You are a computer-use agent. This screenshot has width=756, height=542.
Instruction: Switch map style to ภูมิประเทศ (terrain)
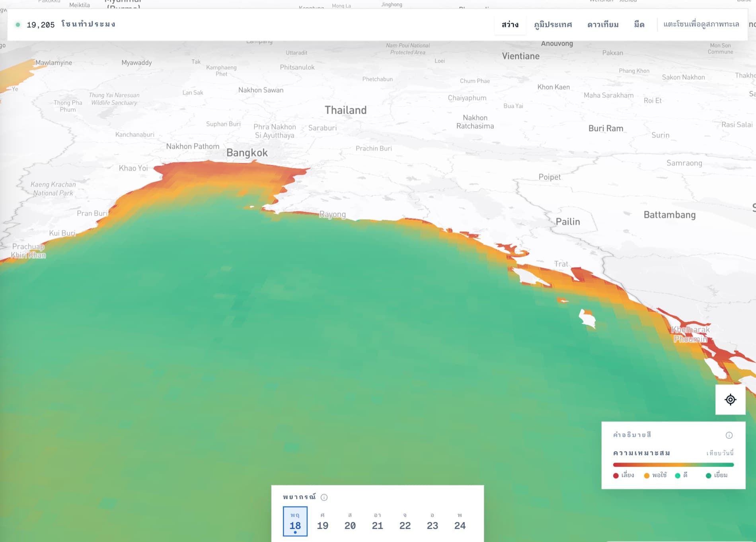pos(553,25)
